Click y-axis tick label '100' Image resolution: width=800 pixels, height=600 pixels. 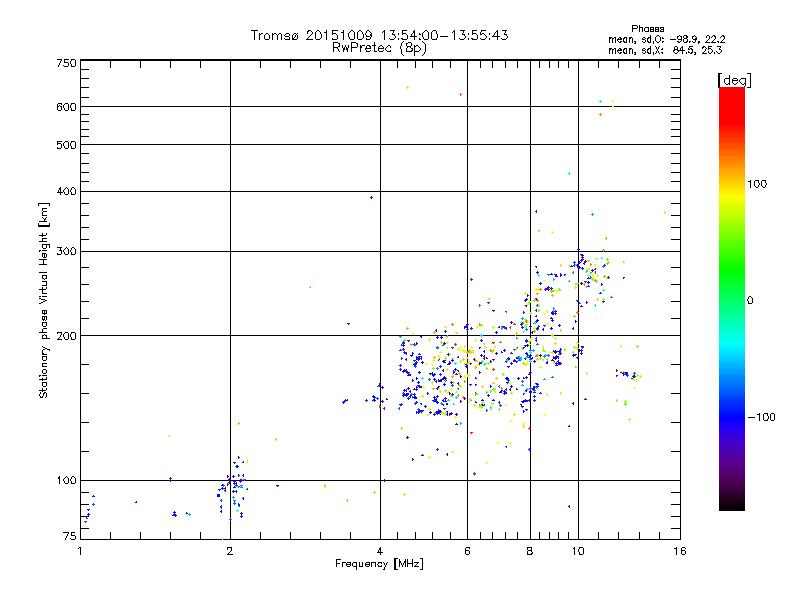66,481
